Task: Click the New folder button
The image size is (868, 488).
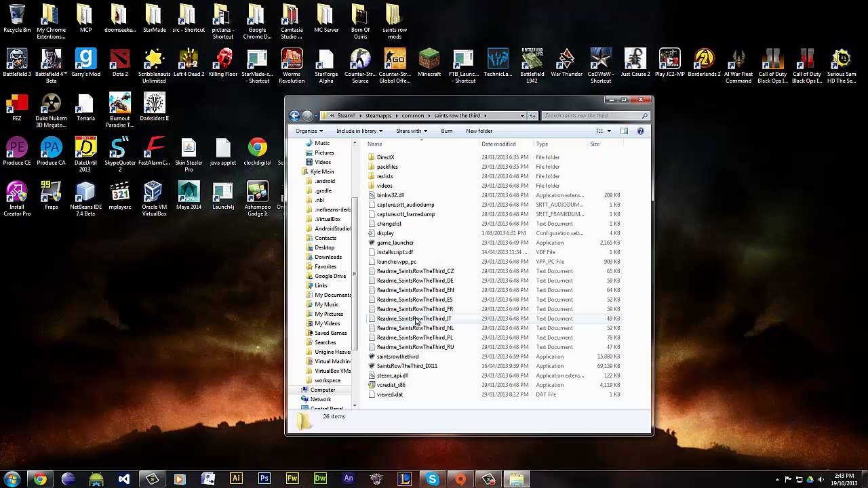Action: click(479, 131)
